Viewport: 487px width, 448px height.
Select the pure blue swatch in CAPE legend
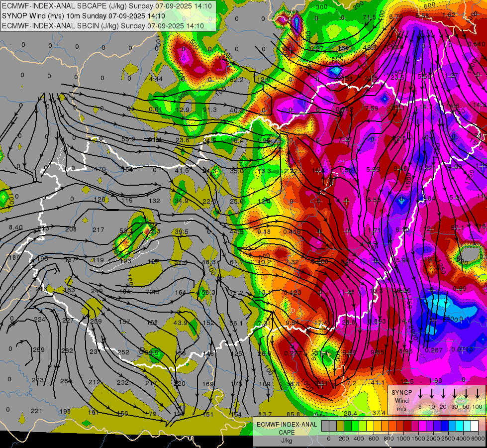444,426
